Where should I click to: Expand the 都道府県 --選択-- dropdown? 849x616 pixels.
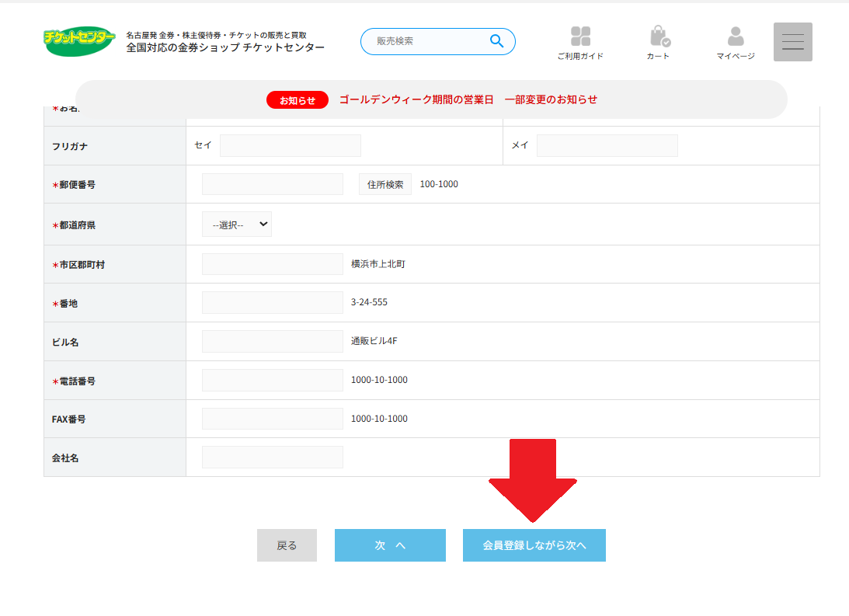[x=237, y=224]
